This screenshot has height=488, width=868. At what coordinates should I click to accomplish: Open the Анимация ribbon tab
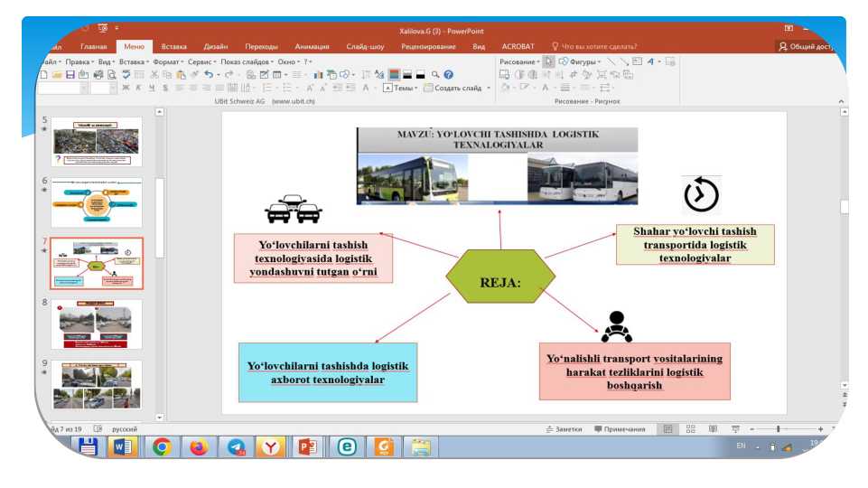(x=312, y=46)
